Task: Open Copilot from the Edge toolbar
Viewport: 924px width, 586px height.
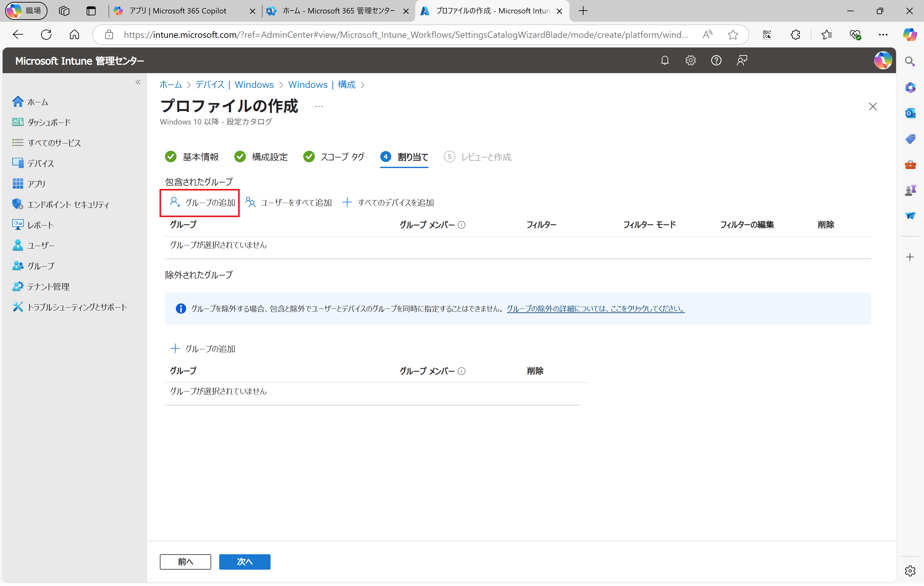Action: [910, 35]
